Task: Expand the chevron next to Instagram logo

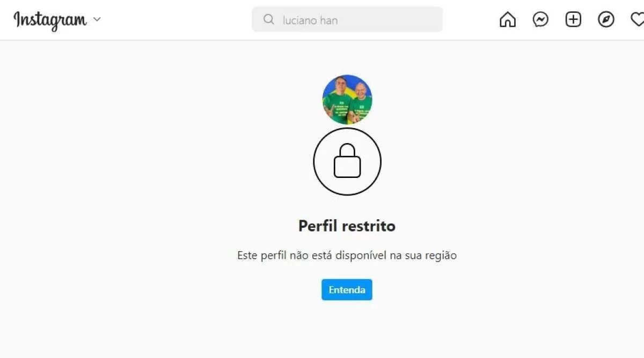Action: [x=97, y=19]
